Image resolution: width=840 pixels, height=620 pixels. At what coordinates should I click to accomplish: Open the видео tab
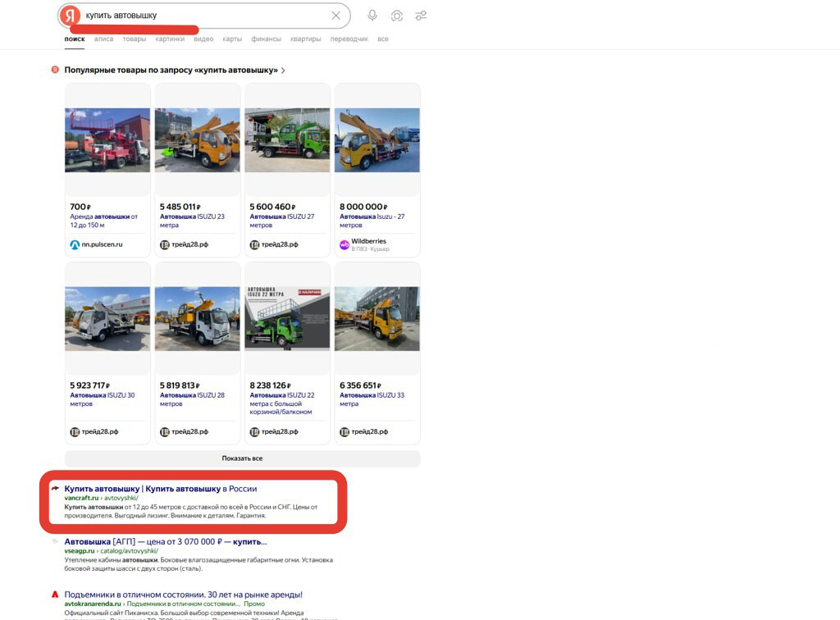click(x=203, y=39)
